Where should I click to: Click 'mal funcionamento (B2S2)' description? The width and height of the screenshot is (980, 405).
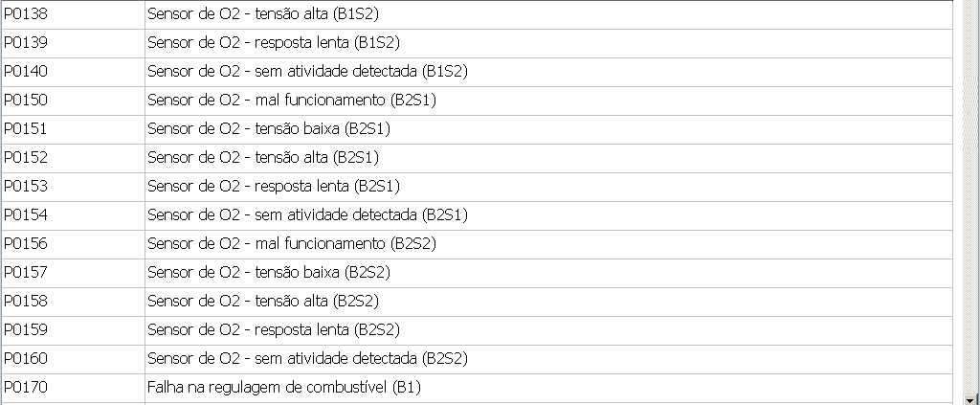pyautogui.click(x=292, y=243)
